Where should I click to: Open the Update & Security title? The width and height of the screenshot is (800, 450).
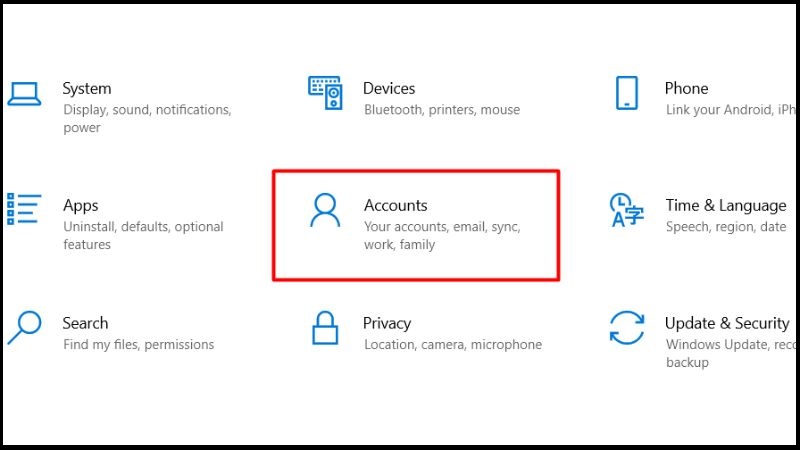tap(727, 323)
